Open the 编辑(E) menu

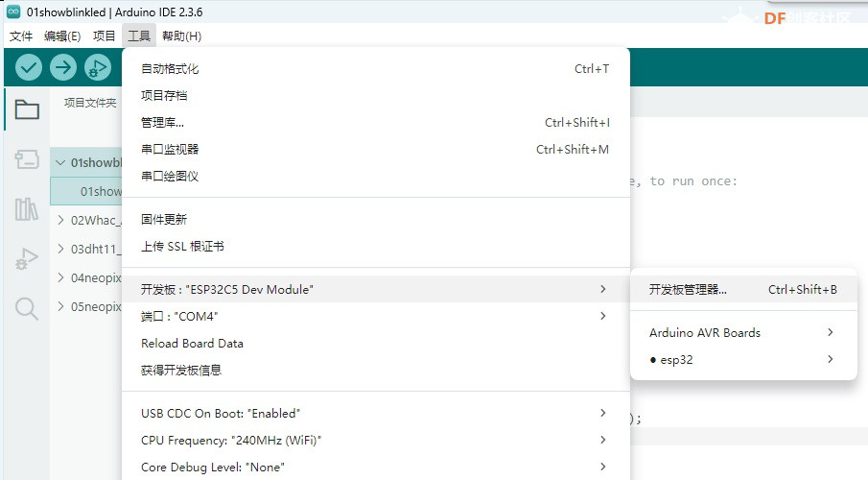[x=62, y=36]
